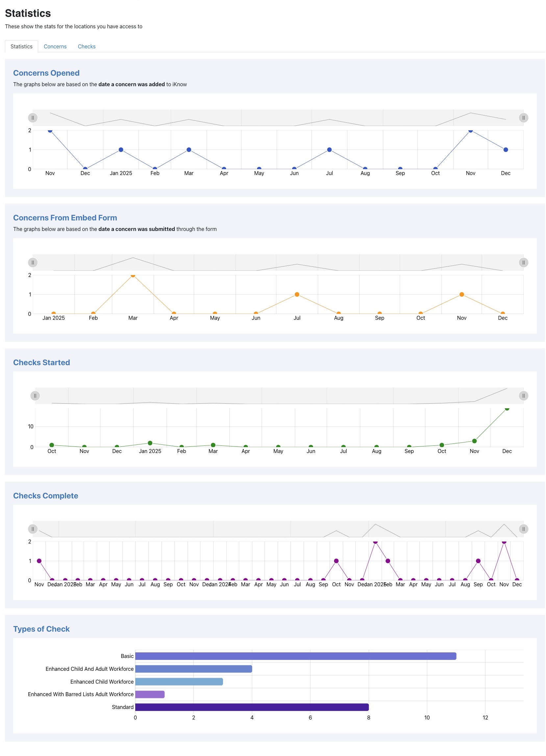
Task: Click left range handle of Checks Complete chart
Action: (33, 530)
